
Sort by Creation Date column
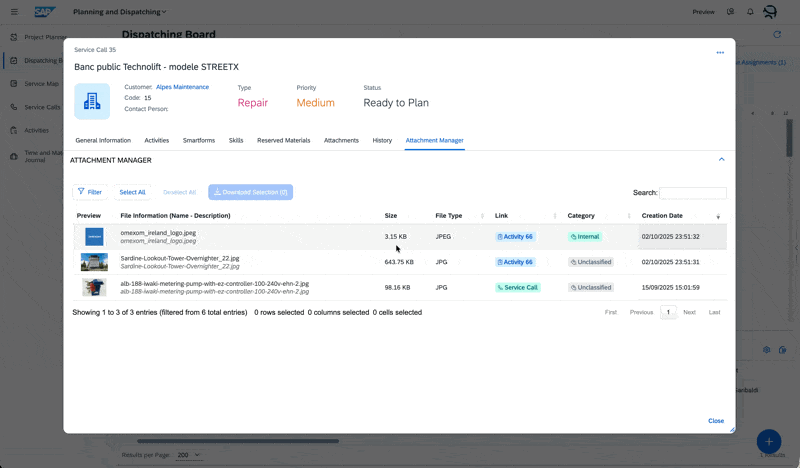662,216
